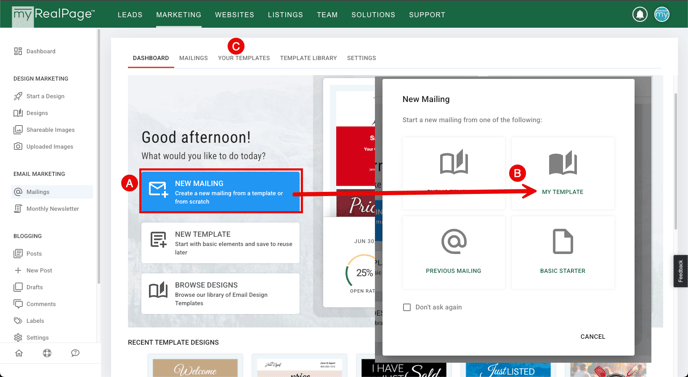
Task: Click the NEW MAILING heading
Action: tap(199, 183)
